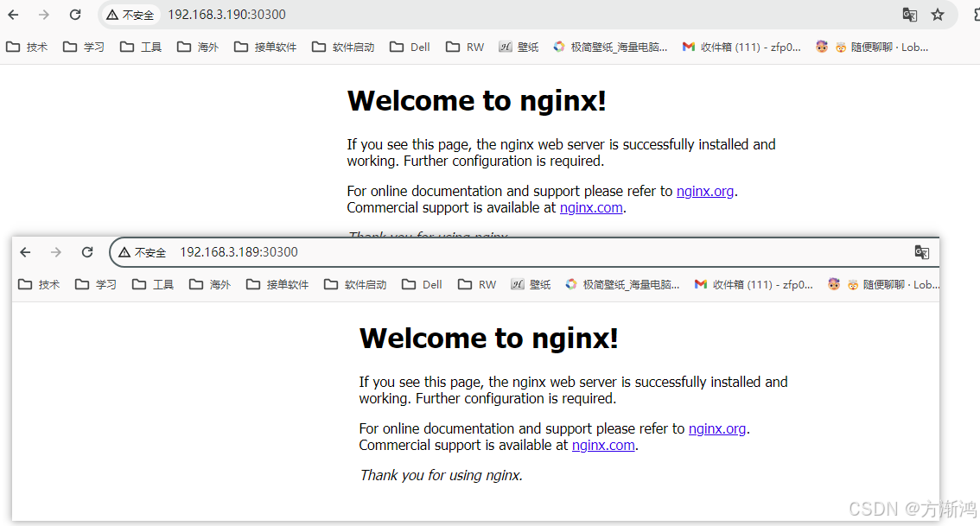Open 软件启动 folder in lower window's bookmarks bar

click(355, 284)
